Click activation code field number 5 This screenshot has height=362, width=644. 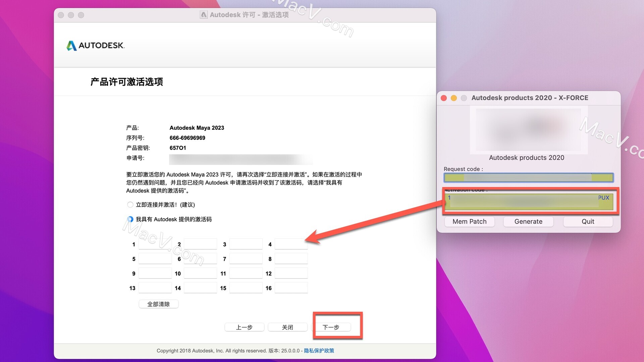coord(155,258)
